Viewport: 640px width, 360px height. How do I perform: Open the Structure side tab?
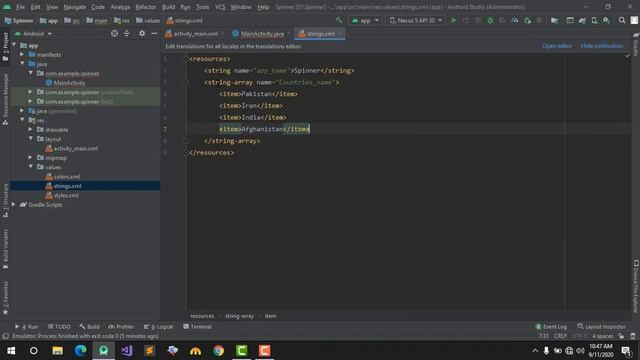(5, 200)
